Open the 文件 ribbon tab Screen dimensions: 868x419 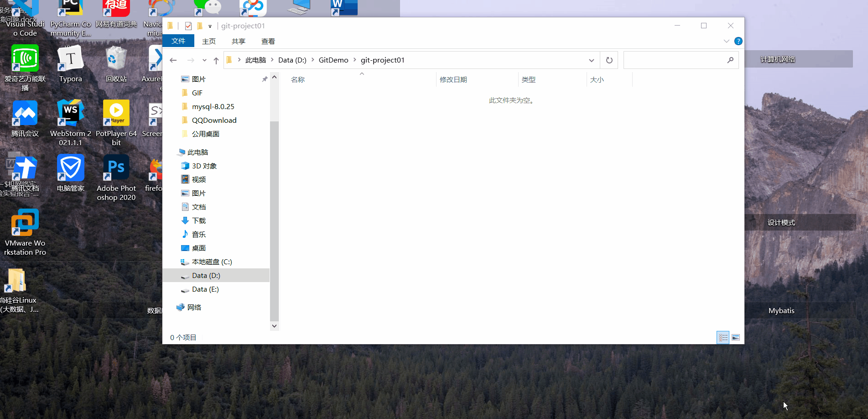click(178, 41)
